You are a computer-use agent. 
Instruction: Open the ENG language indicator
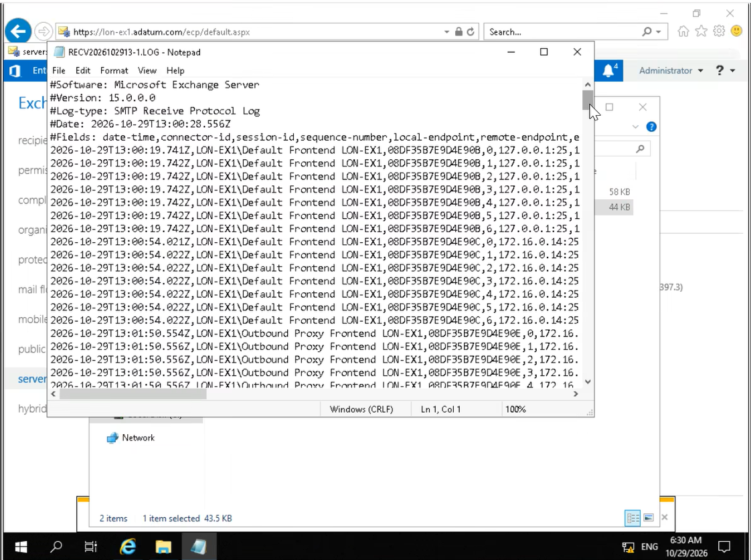coord(649,547)
